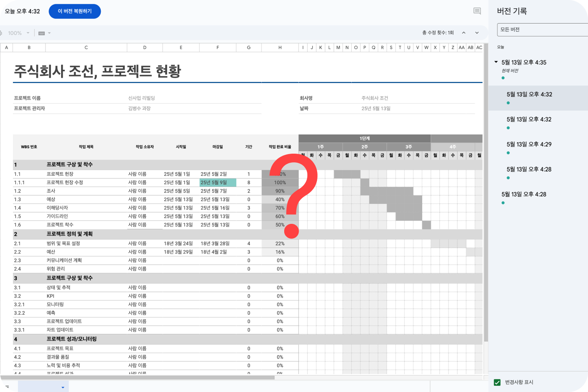Open the 100% zoom dropdown
This screenshot has width=588, height=392.
tap(18, 33)
